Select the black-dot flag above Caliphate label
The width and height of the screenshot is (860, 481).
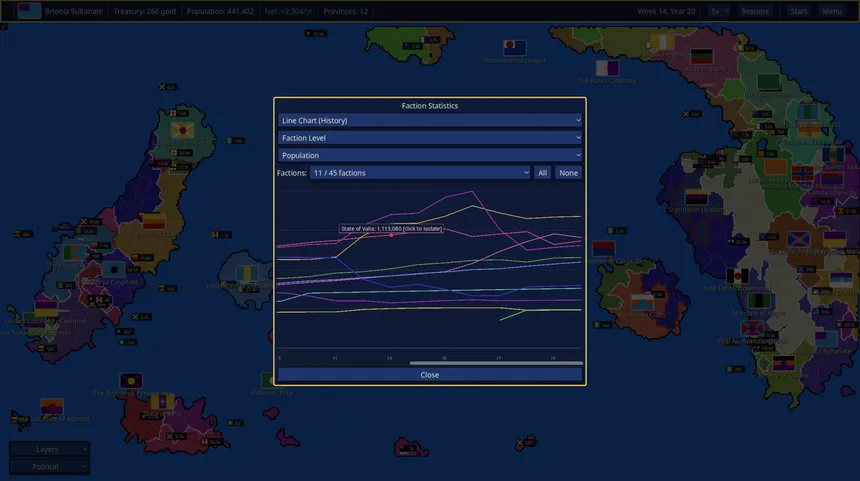(114, 269)
